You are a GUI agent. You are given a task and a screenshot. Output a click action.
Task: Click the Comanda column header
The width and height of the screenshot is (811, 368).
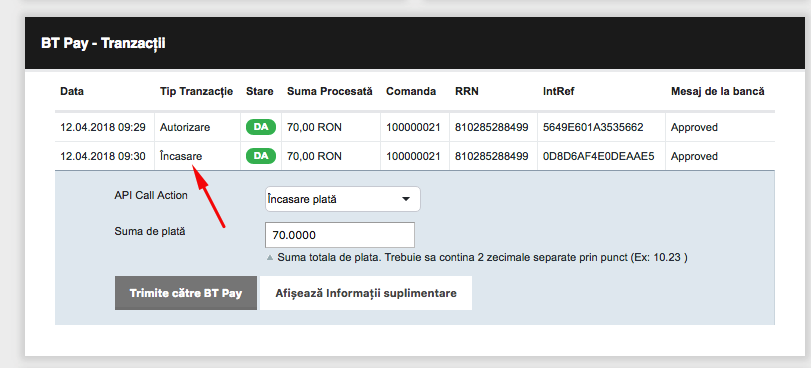(x=411, y=92)
